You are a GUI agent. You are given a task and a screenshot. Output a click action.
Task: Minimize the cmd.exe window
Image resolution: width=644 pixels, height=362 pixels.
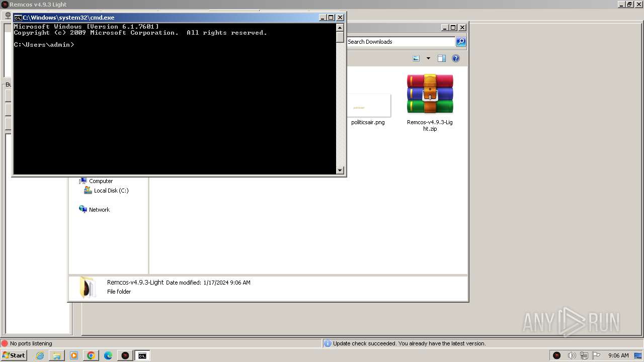point(323,18)
